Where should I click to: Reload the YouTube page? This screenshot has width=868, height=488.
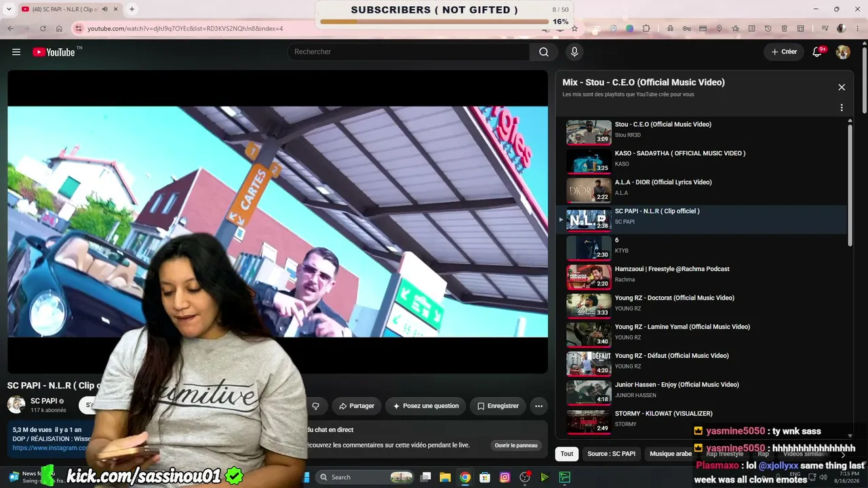tap(43, 28)
